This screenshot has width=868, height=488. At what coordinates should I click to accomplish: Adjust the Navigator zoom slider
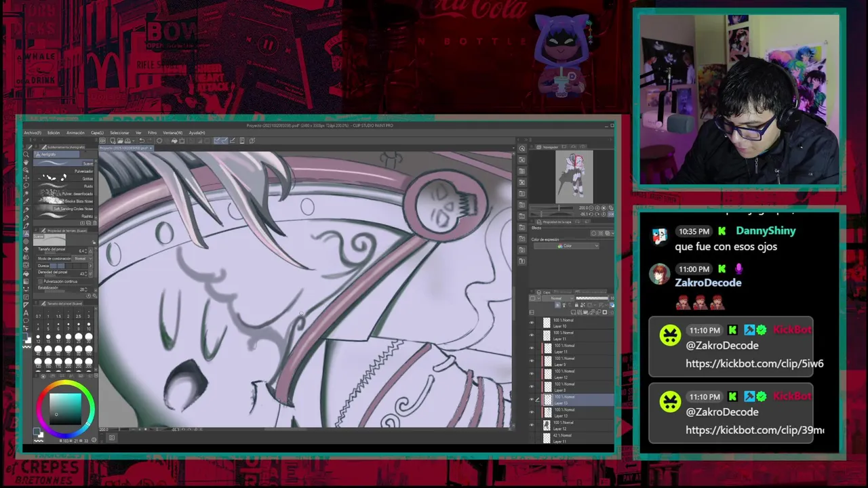pos(552,208)
